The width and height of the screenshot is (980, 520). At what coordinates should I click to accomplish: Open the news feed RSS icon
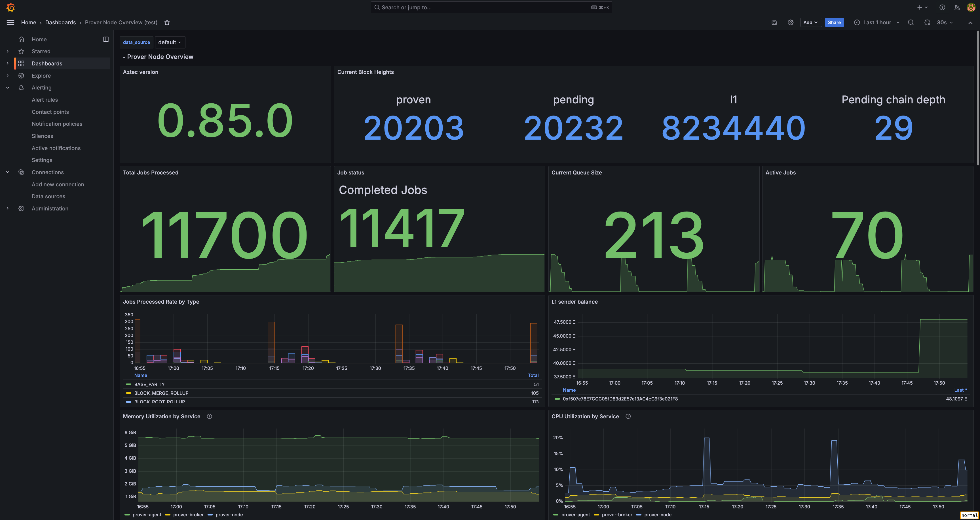pyautogui.click(x=957, y=7)
